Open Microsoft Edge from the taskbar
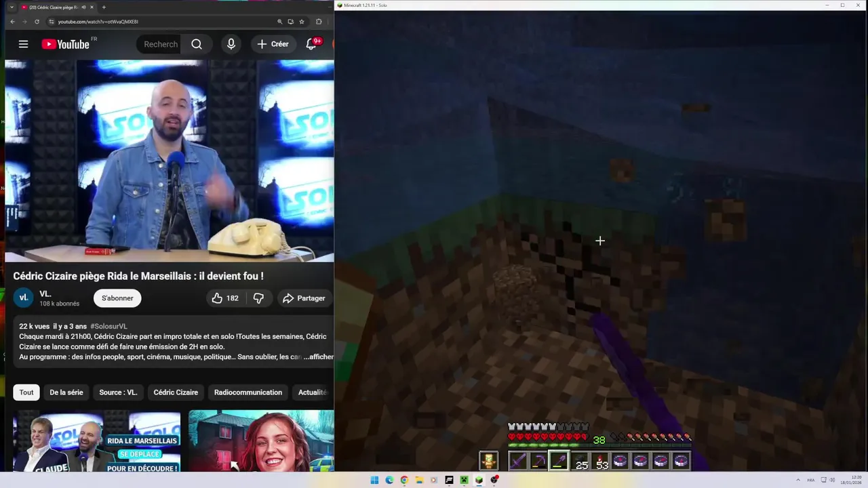The width and height of the screenshot is (868, 488). click(x=389, y=480)
